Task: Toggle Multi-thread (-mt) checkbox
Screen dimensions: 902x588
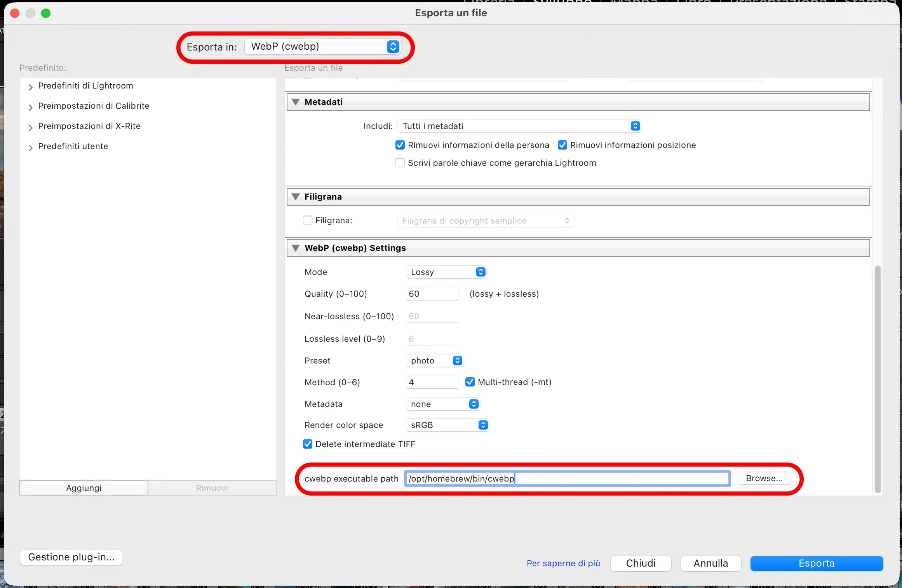Action: coord(470,382)
